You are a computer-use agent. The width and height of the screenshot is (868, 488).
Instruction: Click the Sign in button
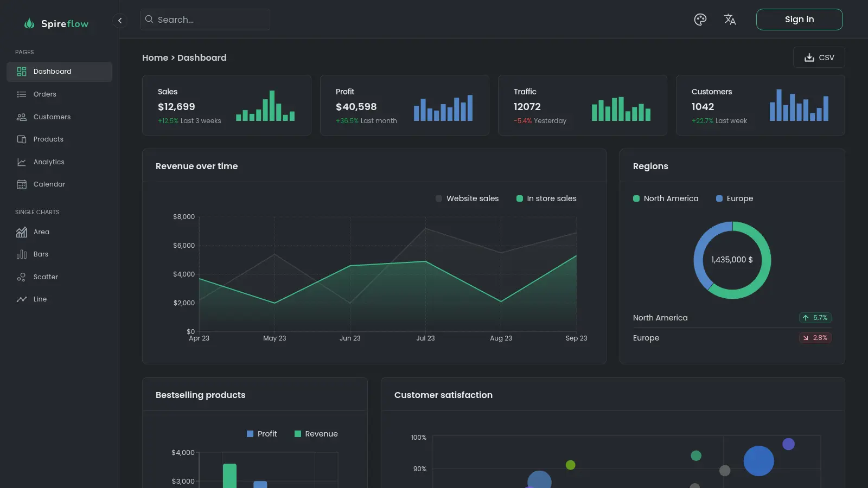point(799,20)
